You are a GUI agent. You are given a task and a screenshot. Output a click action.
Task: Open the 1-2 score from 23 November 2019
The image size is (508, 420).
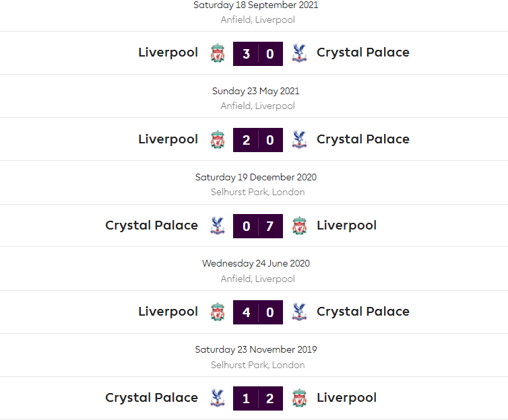pyautogui.click(x=258, y=398)
